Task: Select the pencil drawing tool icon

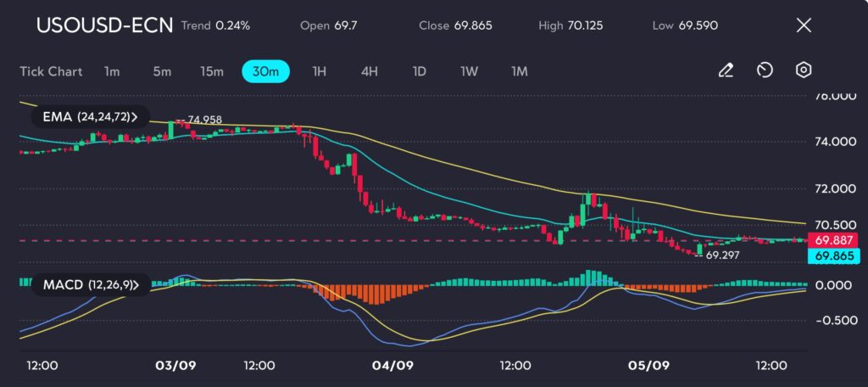Action: [x=726, y=70]
